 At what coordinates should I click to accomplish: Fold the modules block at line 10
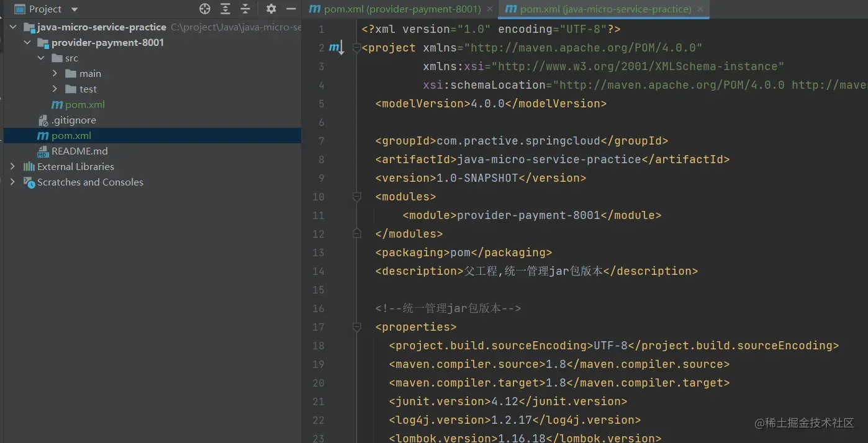357,197
